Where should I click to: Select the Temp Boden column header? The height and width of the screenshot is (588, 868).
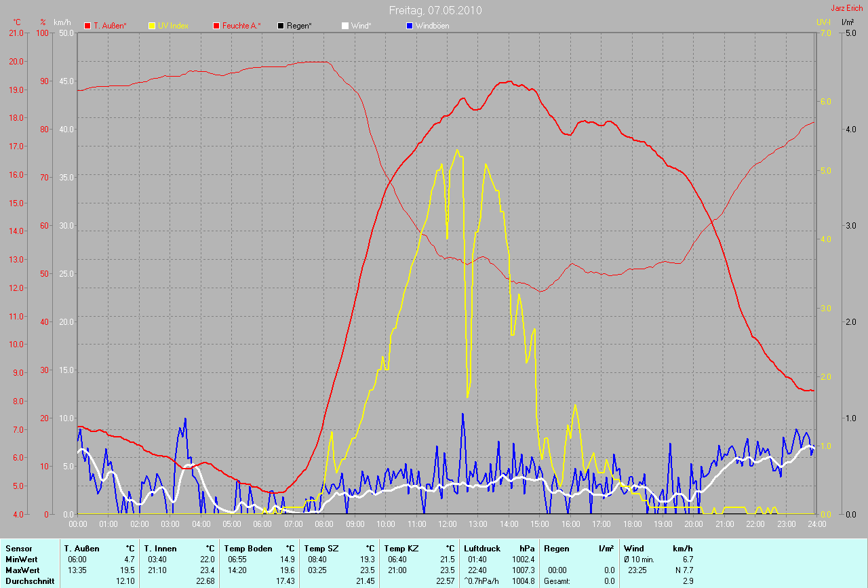pyautogui.click(x=248, y=548)
